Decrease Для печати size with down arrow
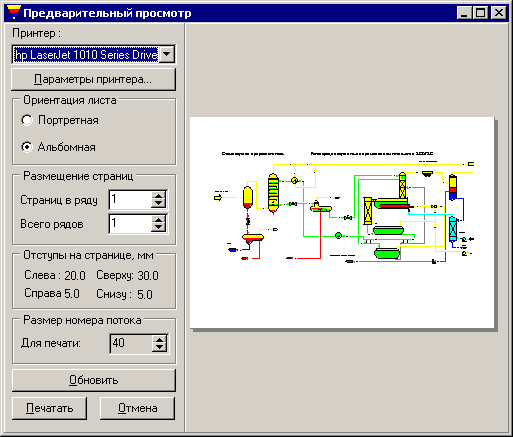This screenshot has width=513, height=437. [159, 348]
